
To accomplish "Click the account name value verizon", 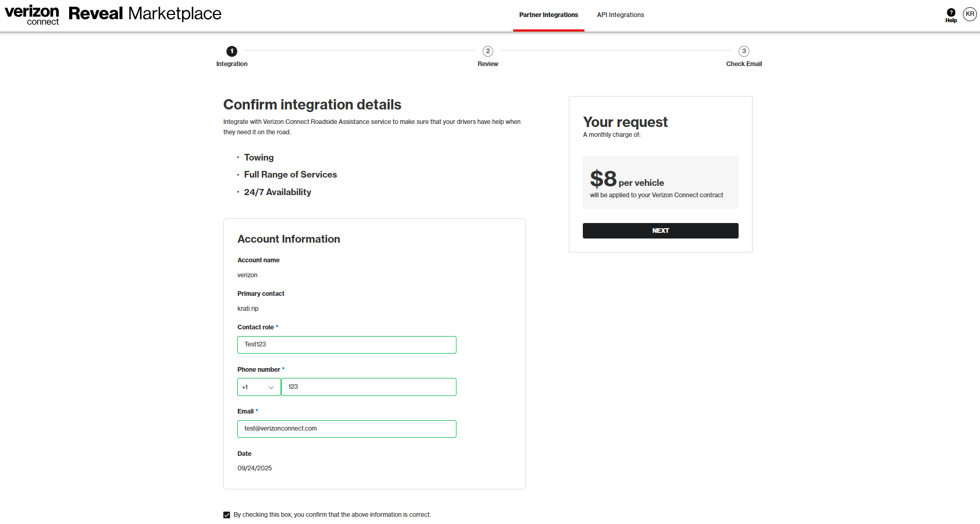I will coord(247,275).
